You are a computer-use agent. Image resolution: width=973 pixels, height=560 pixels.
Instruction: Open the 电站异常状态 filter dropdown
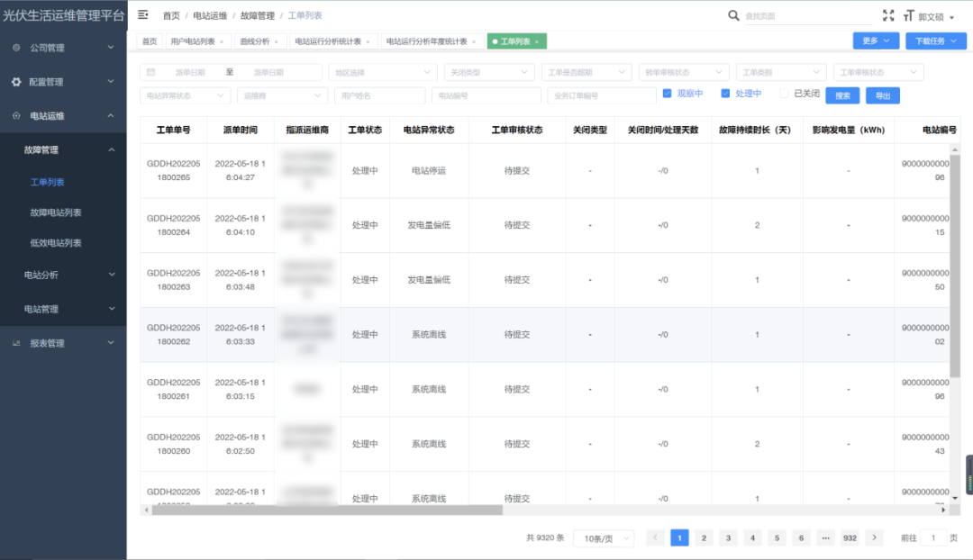click(185, 95)
